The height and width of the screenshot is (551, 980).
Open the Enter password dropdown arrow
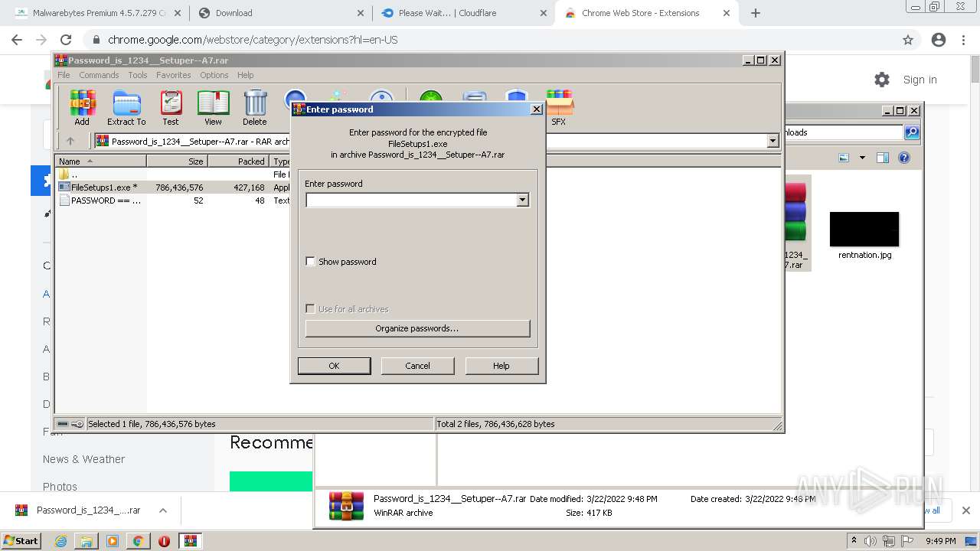(522, 200)
